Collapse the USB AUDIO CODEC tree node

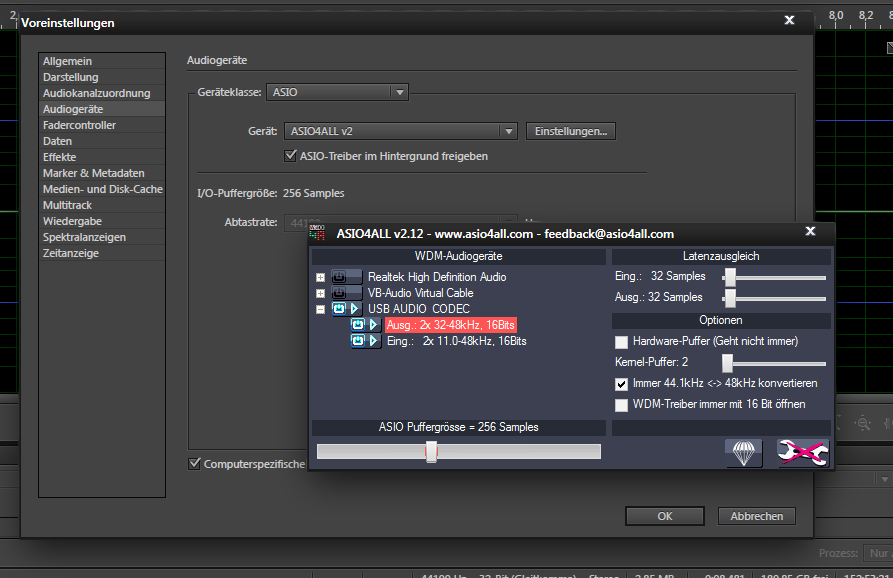(321, 309)
